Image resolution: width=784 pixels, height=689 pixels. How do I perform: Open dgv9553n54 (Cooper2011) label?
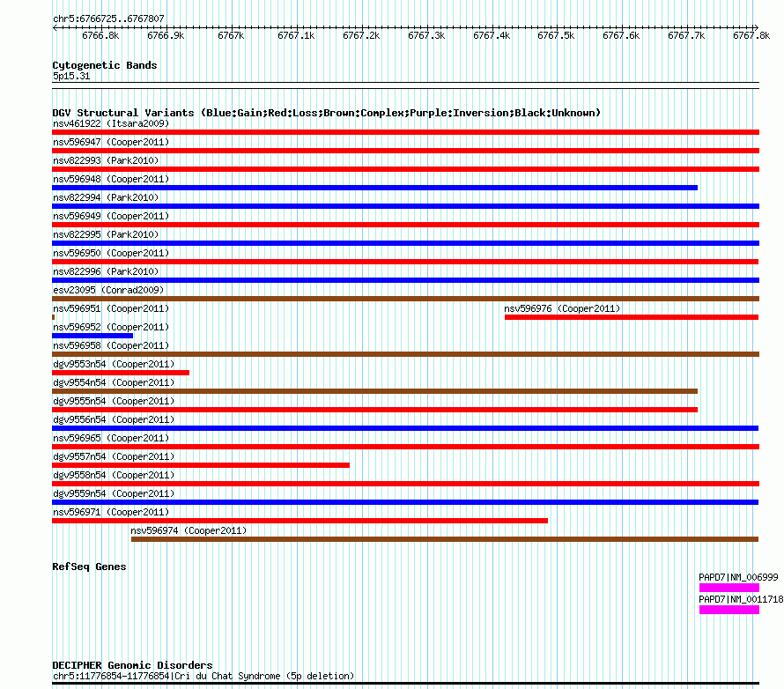114,364
